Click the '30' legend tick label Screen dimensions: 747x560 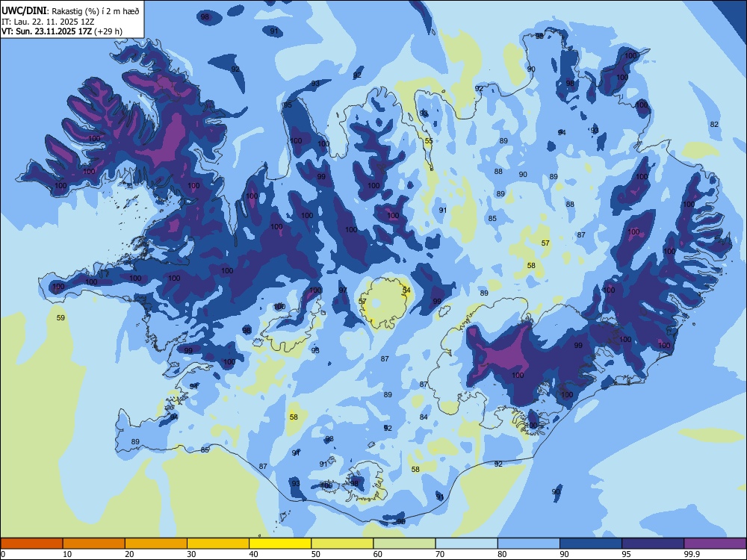(191, 554)
